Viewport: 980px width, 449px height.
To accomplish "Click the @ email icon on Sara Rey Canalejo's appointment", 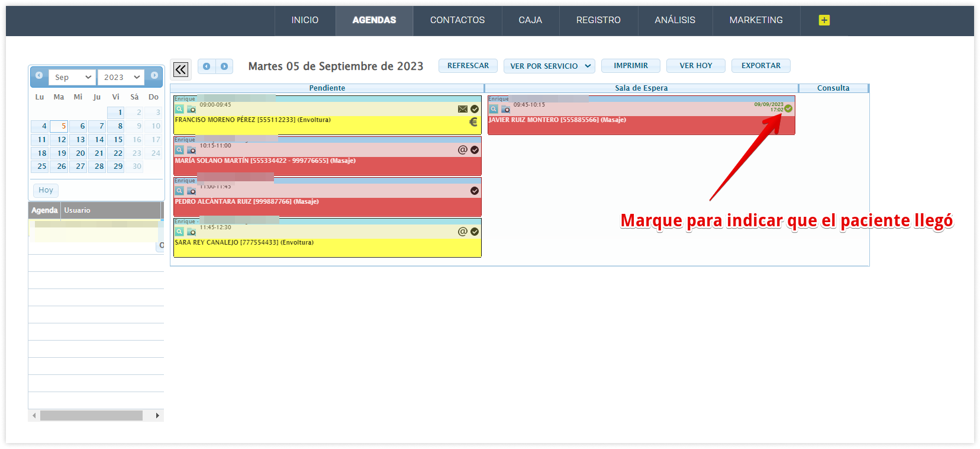I will click(463, 232).
